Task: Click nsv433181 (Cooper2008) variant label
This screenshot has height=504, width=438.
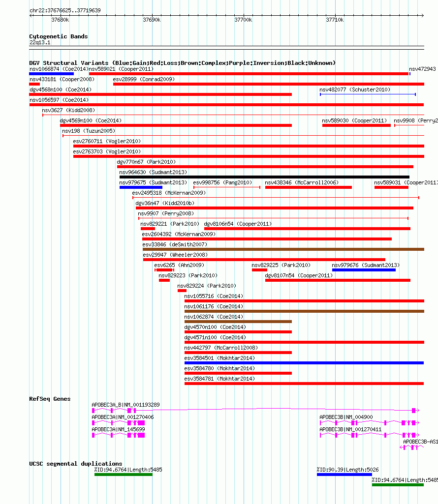Action: click(62, 79)
